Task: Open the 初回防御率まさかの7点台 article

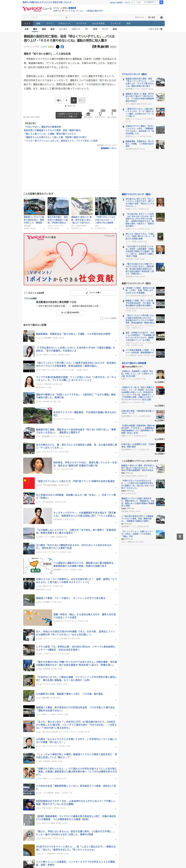Action: click(x=76, y=802)
